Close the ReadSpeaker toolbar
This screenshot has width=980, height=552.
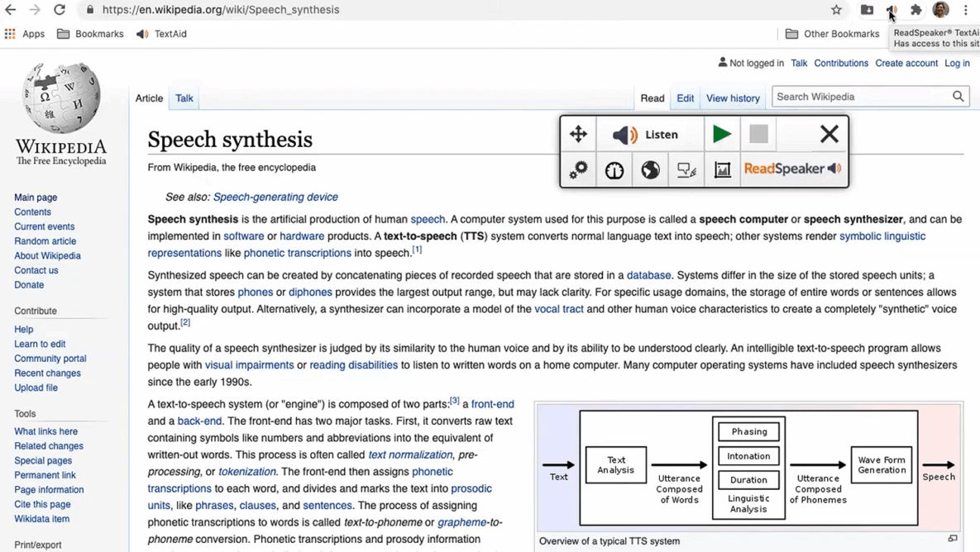pos(829,134)
